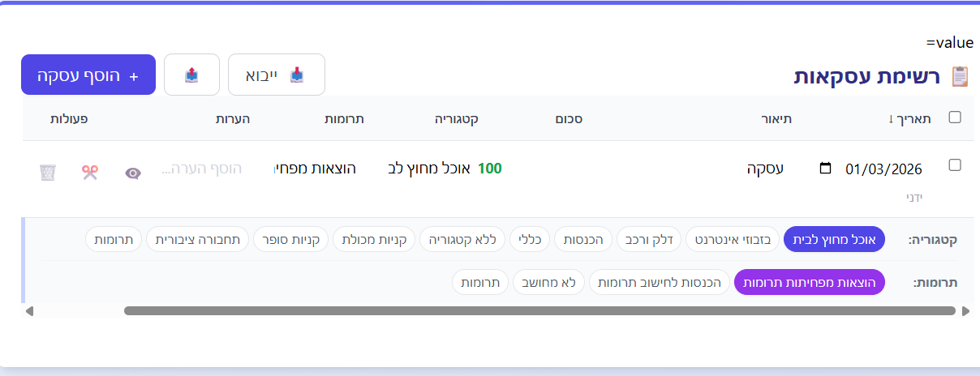
Task: Toggle the eye view icon in row
Action: coord(133,173)
